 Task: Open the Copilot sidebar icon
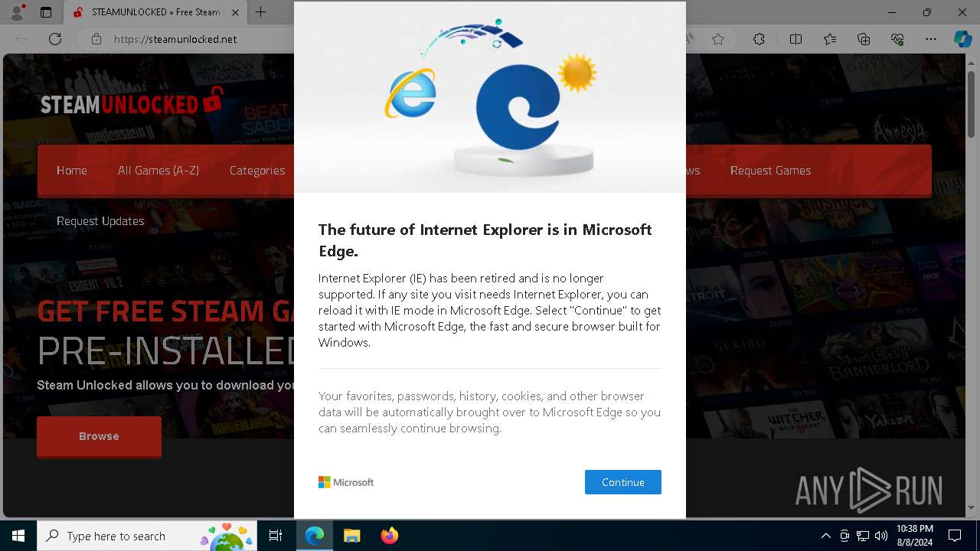pyautogui.click(x=962, y=39)
